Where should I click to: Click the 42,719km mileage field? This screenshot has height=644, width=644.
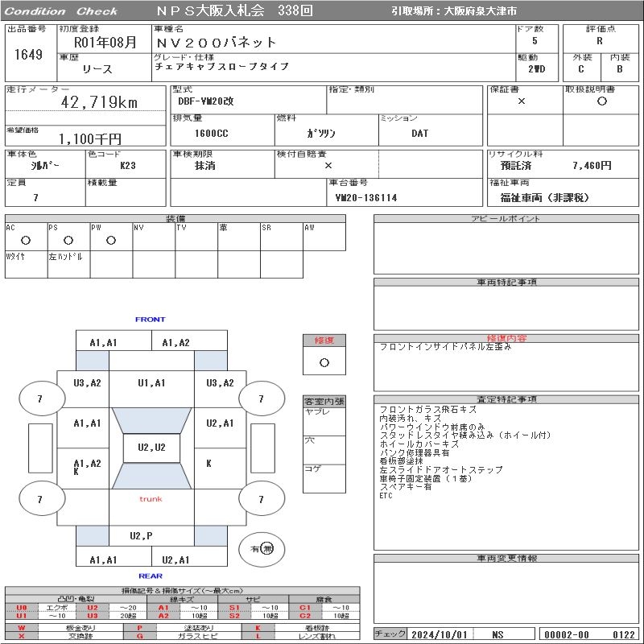(100, 102)
